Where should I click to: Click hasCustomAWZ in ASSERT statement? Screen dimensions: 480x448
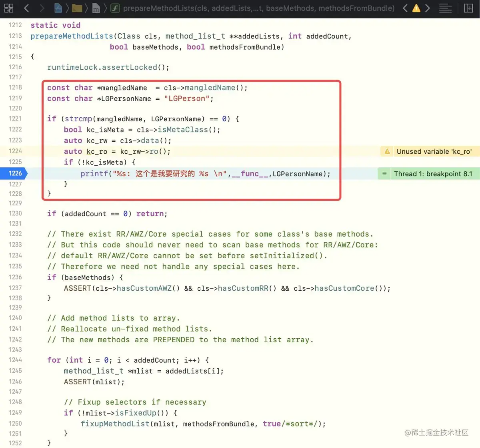pyautogui.click(x=144, y=288)
